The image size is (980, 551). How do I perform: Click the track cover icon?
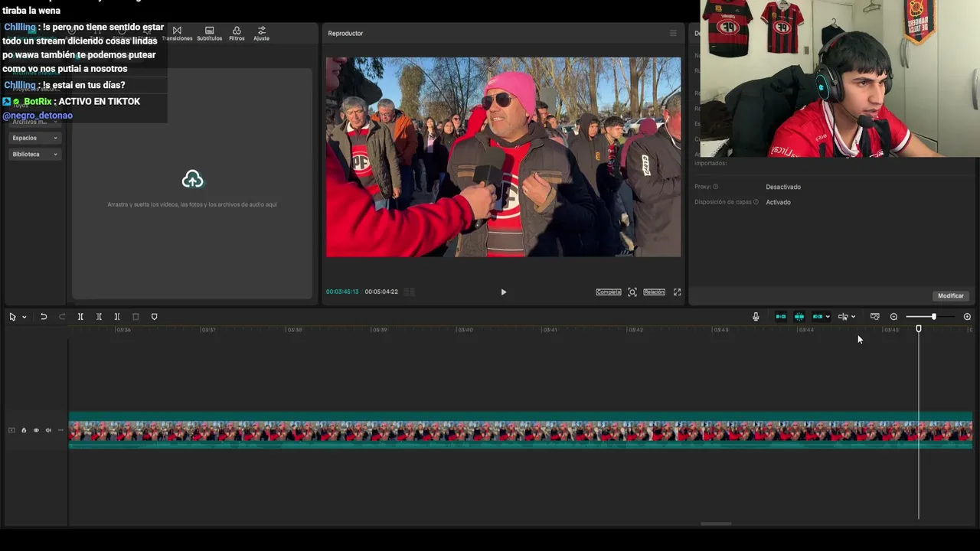pos(11,430)
